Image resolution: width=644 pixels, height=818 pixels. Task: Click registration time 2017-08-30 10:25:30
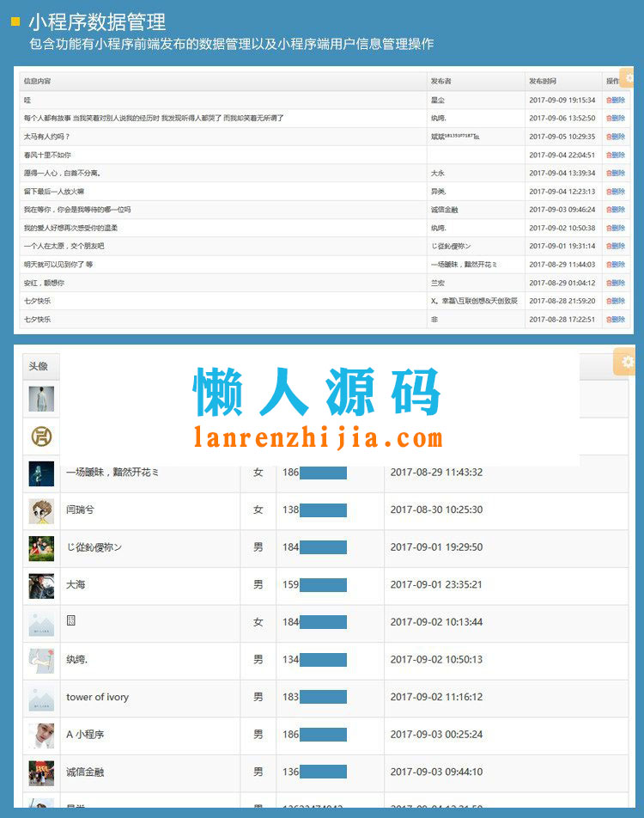(436, 510)
